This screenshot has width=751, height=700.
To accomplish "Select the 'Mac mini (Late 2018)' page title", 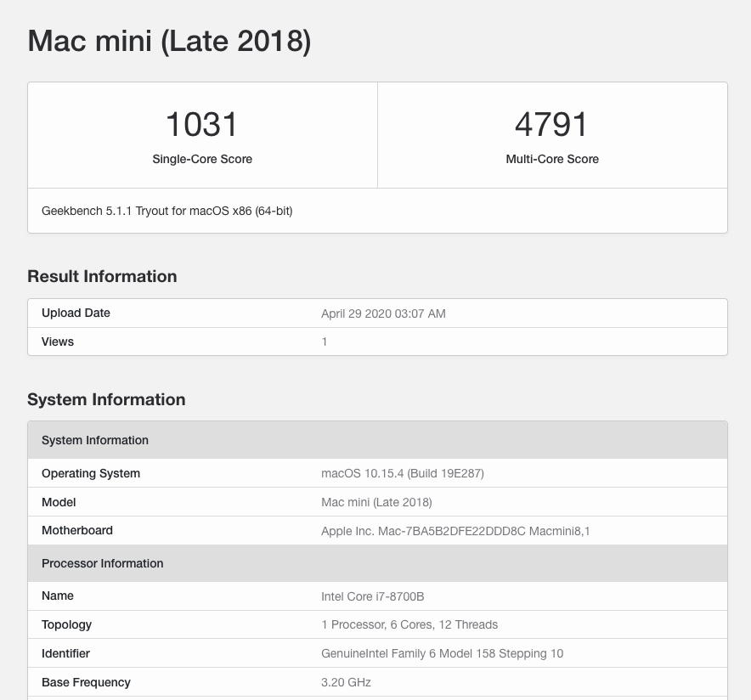I will pos(170,41).
